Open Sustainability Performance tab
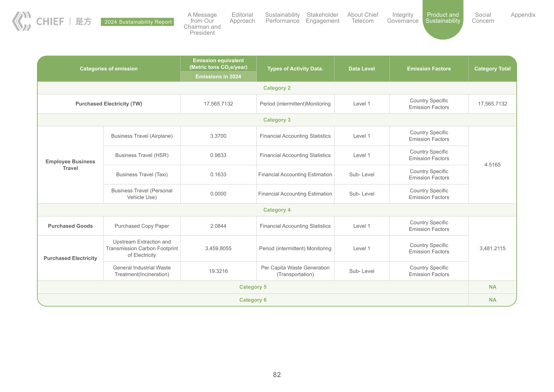Image resolution: width=554 pixels, height=392 pixels. (x=282, y=18)
